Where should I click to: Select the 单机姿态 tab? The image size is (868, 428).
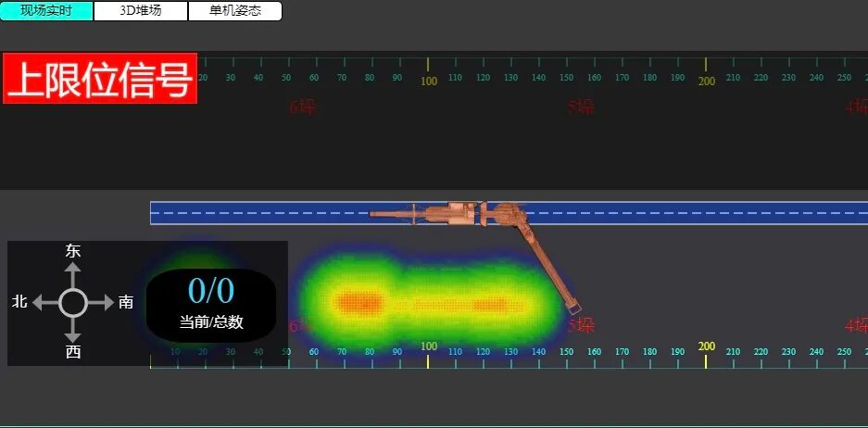point(235,10)
